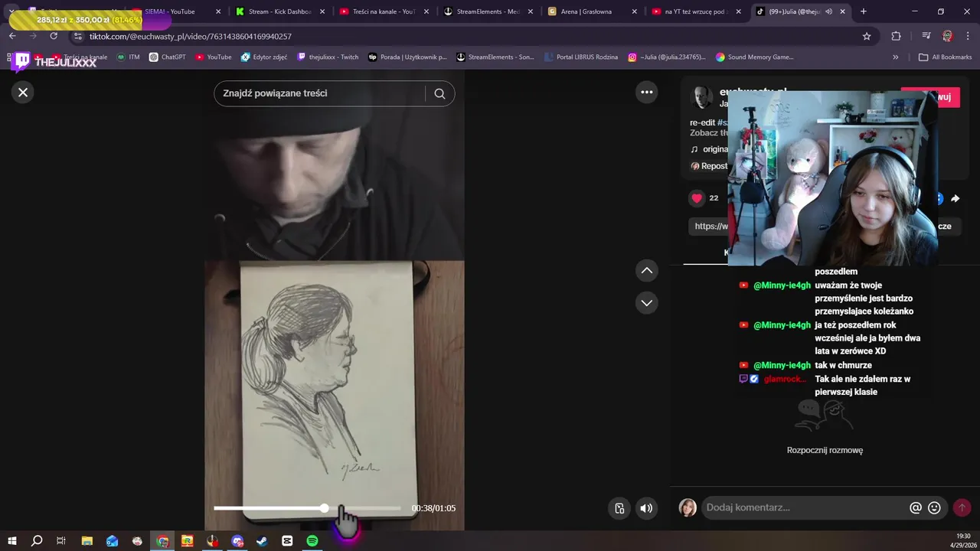Open the Windows Start menu

click(x=11, y=540)
